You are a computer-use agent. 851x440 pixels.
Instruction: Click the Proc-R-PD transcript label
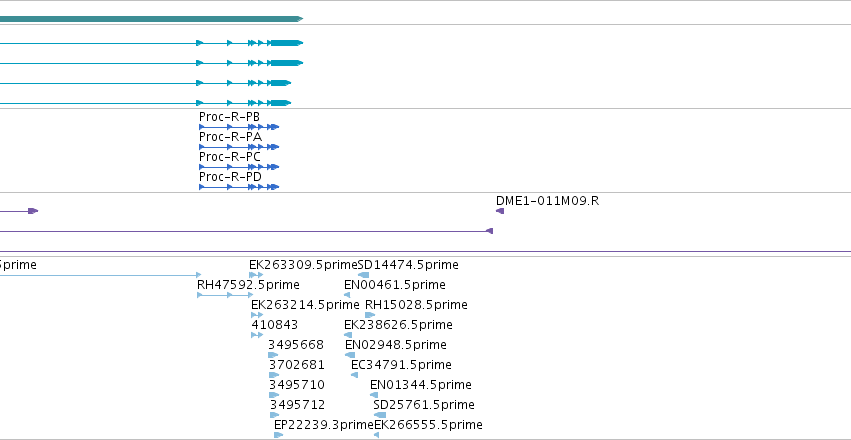click(230, 177)
